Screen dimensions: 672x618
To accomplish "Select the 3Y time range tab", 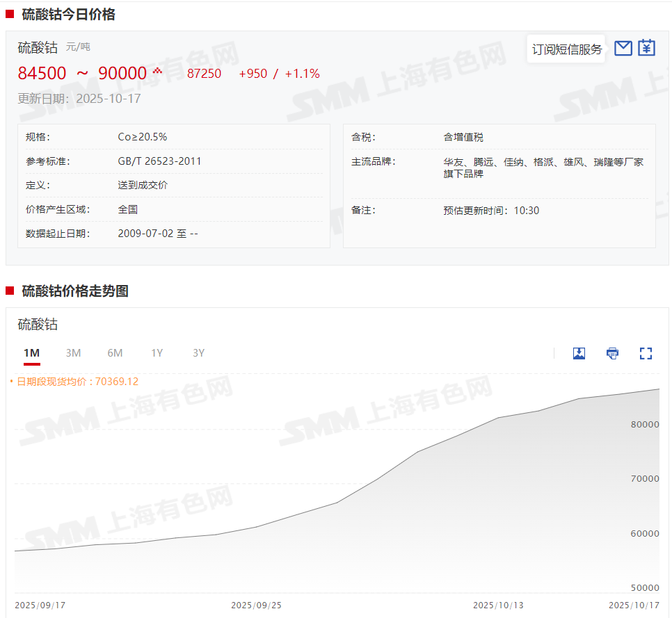I will [198, 353].
